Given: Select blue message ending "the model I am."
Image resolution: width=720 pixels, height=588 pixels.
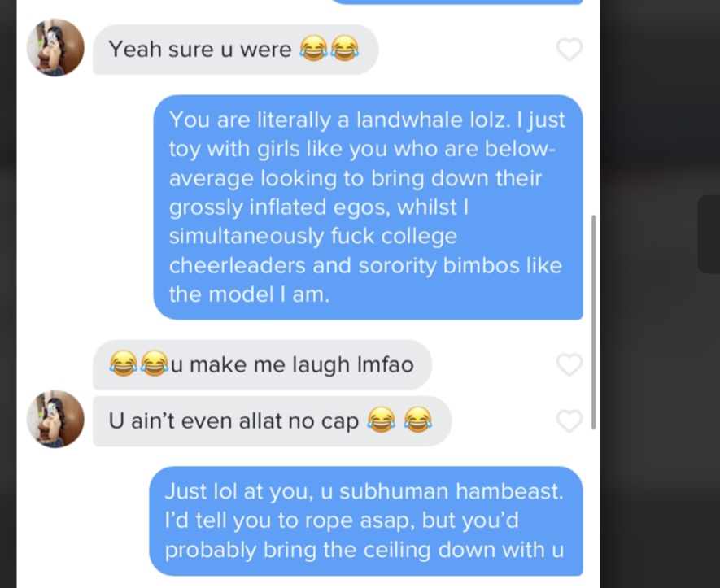Looking at the screenshot, I should click(368, 207).
